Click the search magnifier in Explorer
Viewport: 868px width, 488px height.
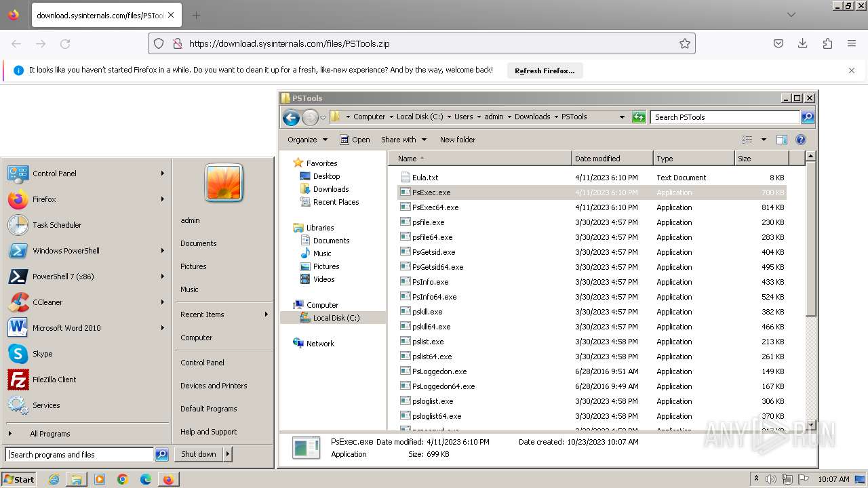[x=808, y=117]
